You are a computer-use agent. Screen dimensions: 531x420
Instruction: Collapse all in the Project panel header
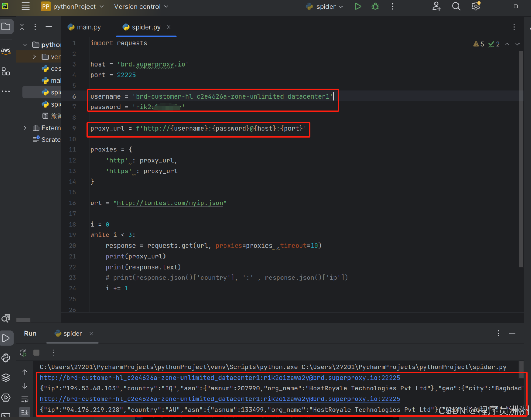click(22, 27)
